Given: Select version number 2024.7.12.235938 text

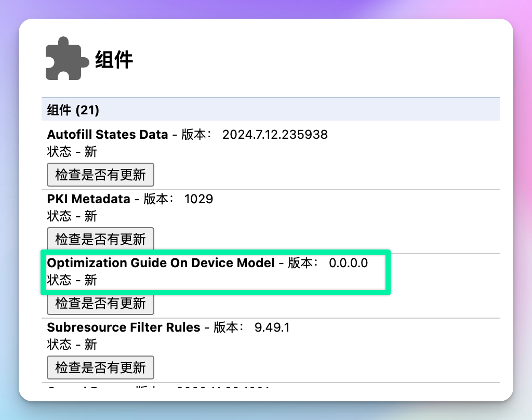Looking at the screenshot, I should [275, 134].
